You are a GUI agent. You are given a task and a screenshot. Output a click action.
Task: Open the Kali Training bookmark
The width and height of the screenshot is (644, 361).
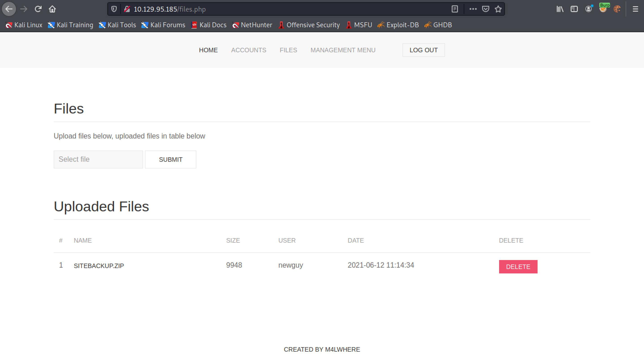pos(70,25)
